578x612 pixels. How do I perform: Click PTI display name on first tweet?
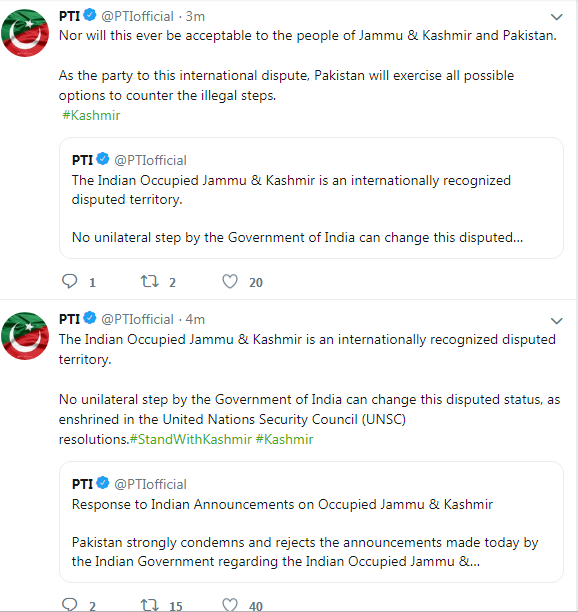pyautogui.click(x=69, y=16)
